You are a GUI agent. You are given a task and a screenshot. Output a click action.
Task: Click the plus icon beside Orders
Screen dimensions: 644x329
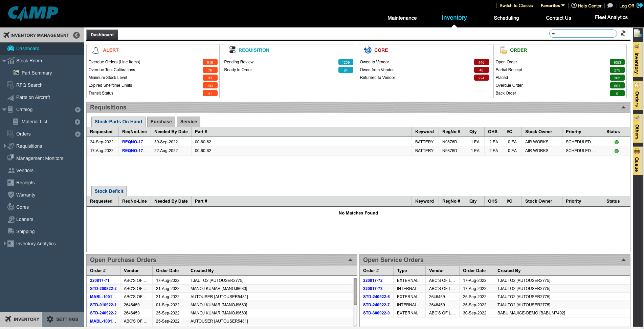[x=77, y=134]
